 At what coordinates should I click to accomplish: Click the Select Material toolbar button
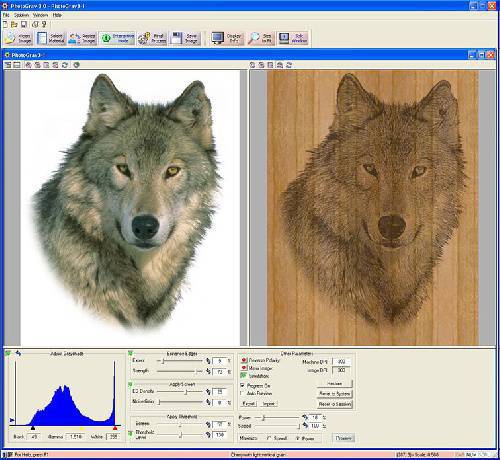[x=51, y=38]
